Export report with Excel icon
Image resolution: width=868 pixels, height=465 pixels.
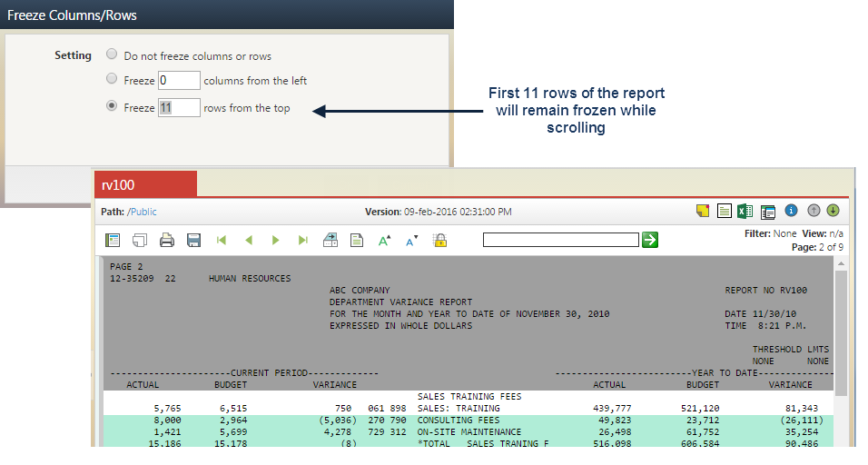[x=745, y=211]
